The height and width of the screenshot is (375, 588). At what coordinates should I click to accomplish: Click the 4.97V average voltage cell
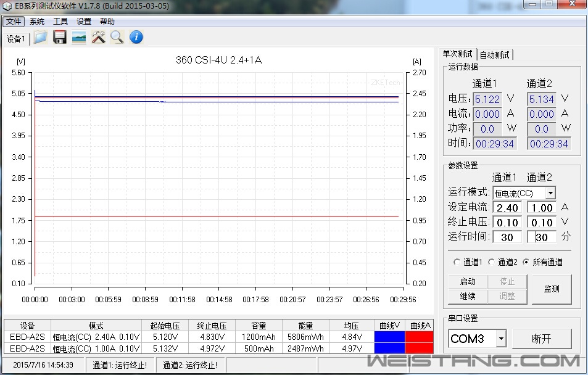click(352, 348)
